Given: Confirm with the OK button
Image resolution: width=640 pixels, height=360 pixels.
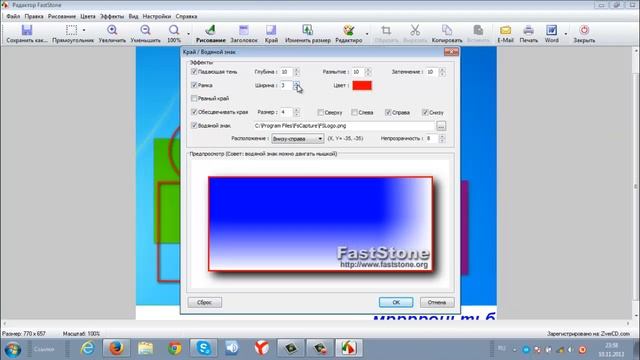Looking at the screenshot, I should [396, 302].
